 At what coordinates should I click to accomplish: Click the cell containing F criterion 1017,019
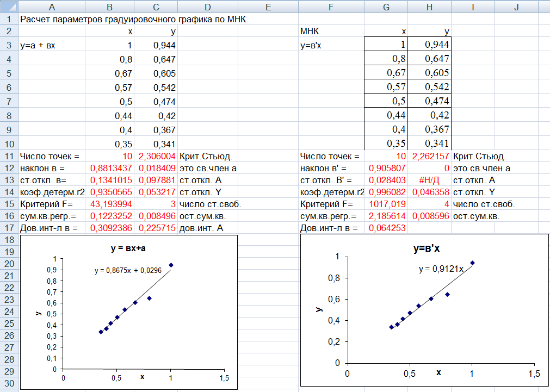[386, 204]
